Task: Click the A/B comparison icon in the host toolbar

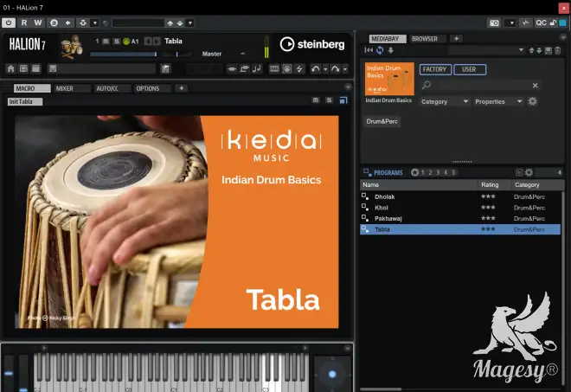Action: pos(54,22)
